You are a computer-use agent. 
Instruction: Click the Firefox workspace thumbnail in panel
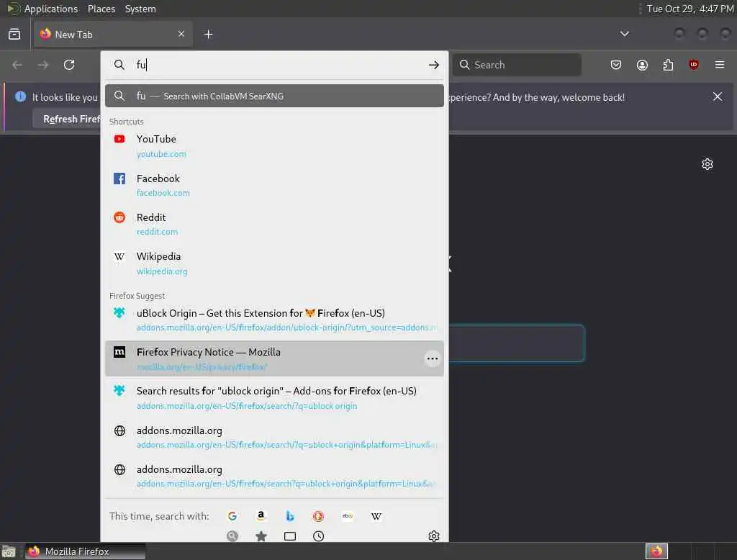point(656,551)
